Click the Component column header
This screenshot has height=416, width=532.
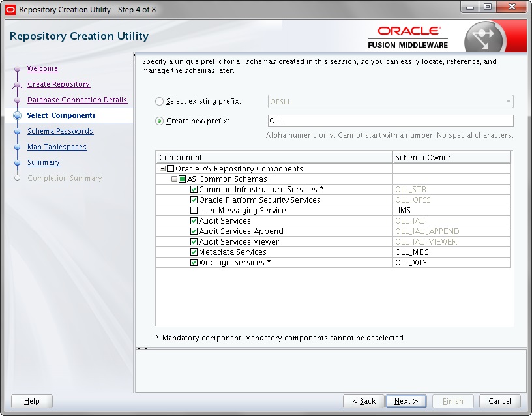[274, 157]
